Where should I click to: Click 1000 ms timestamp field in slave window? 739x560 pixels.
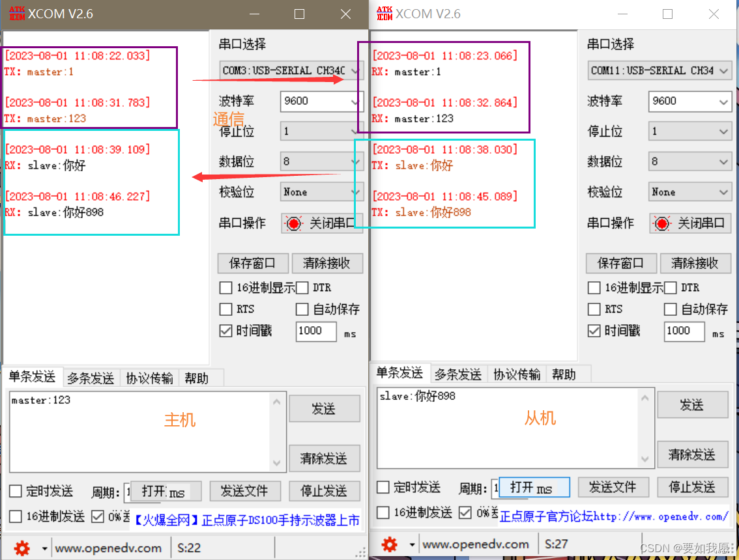684,331
